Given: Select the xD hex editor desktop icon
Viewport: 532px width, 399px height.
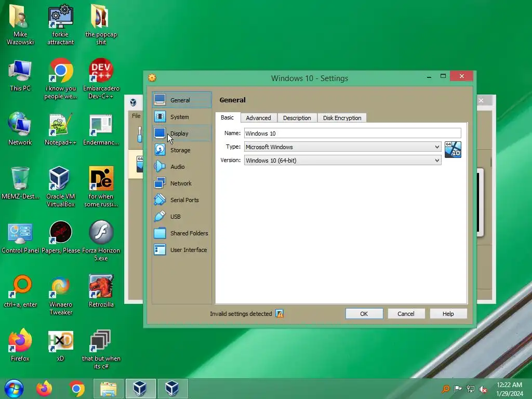Looking at the screenshot, I should [60, 345].
